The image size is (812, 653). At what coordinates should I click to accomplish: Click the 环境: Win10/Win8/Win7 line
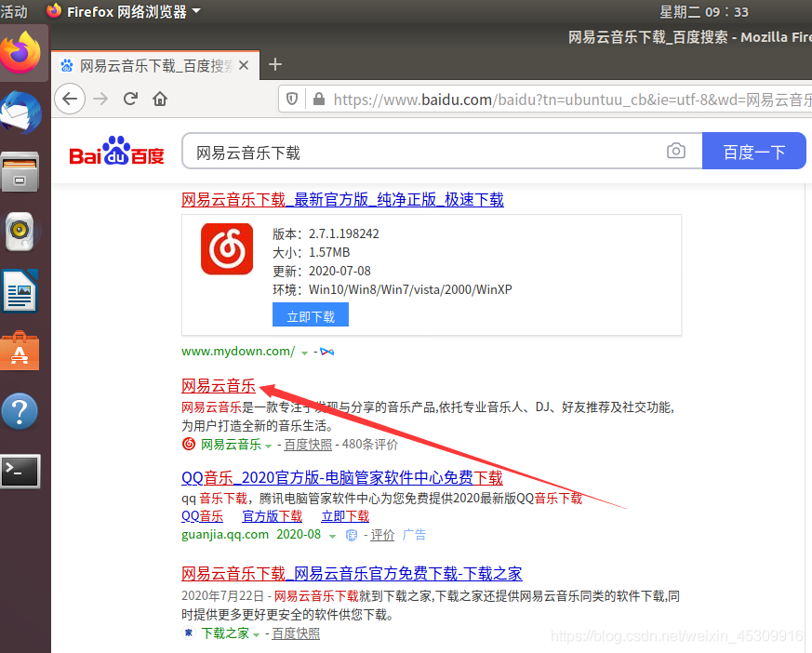[x=392, y=289]
